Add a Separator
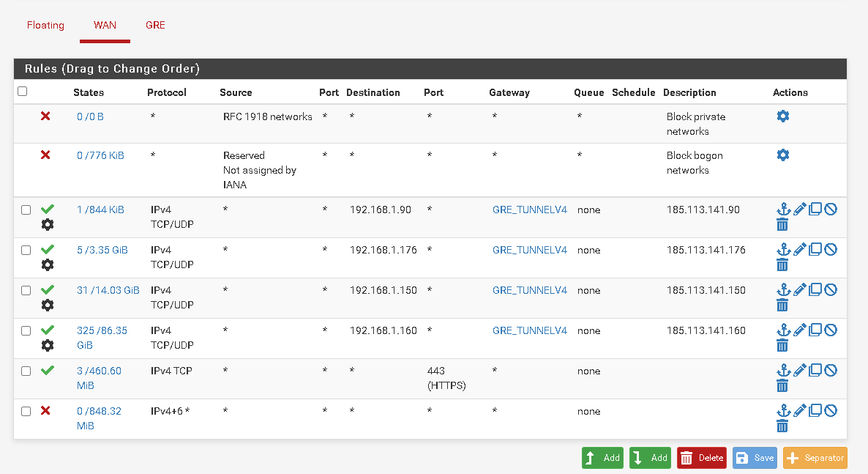The width and height of the screenshot is (868, 474). [815, 458]
